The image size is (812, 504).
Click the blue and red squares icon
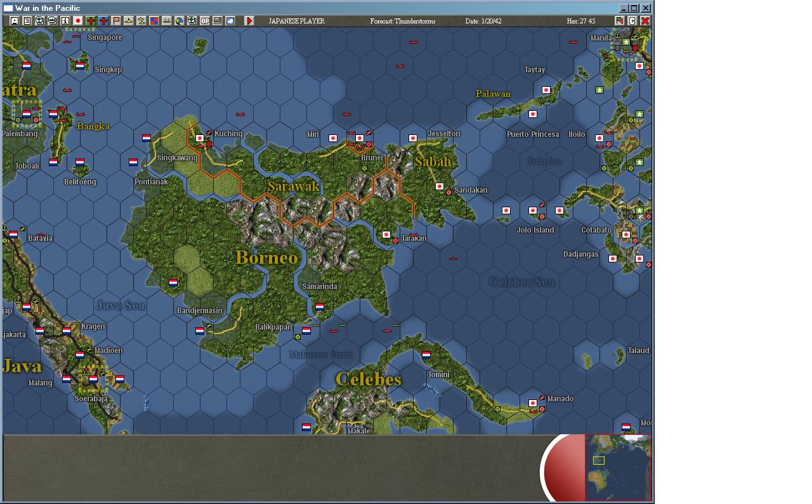coord(154,21)
